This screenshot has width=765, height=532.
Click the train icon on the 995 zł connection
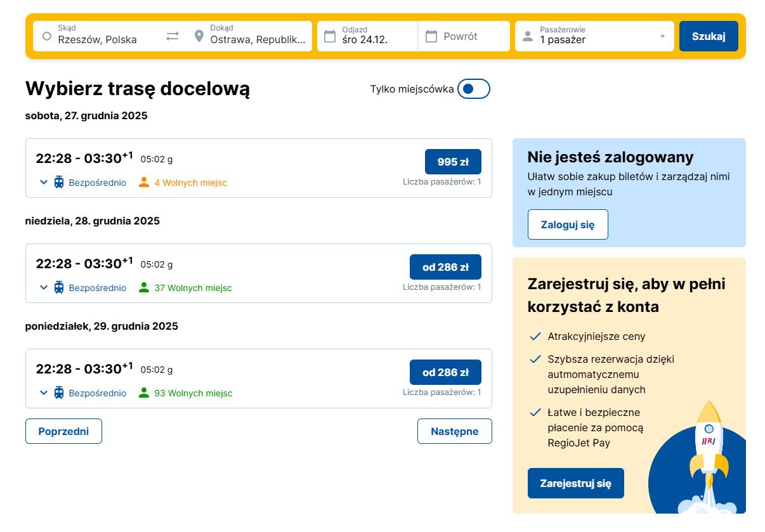click(x=59, y=183)
